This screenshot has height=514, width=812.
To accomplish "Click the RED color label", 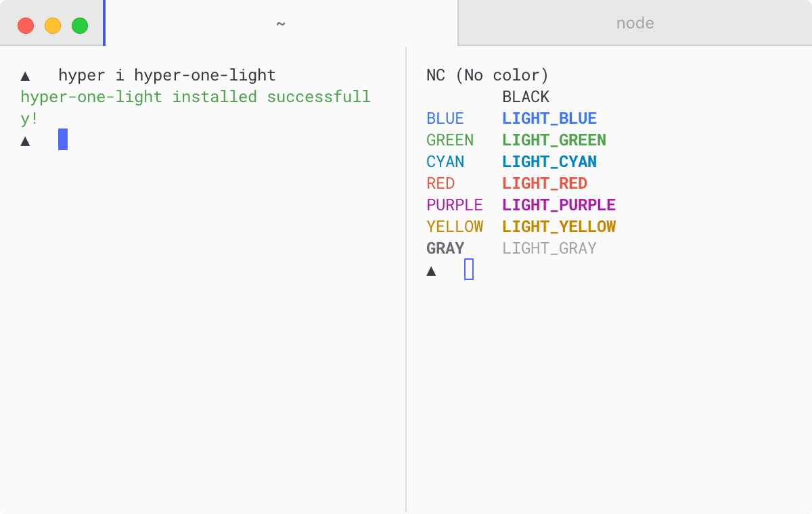I will pos(441,183).
